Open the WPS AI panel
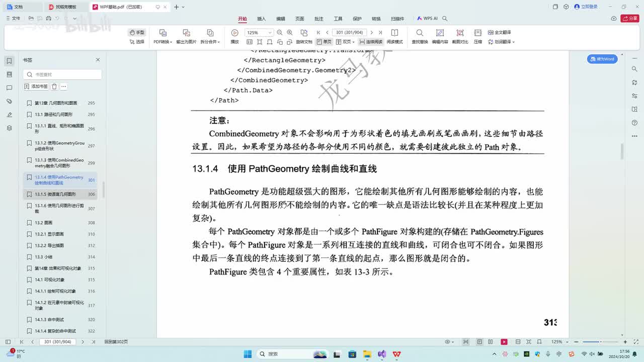 click(428, 19)
